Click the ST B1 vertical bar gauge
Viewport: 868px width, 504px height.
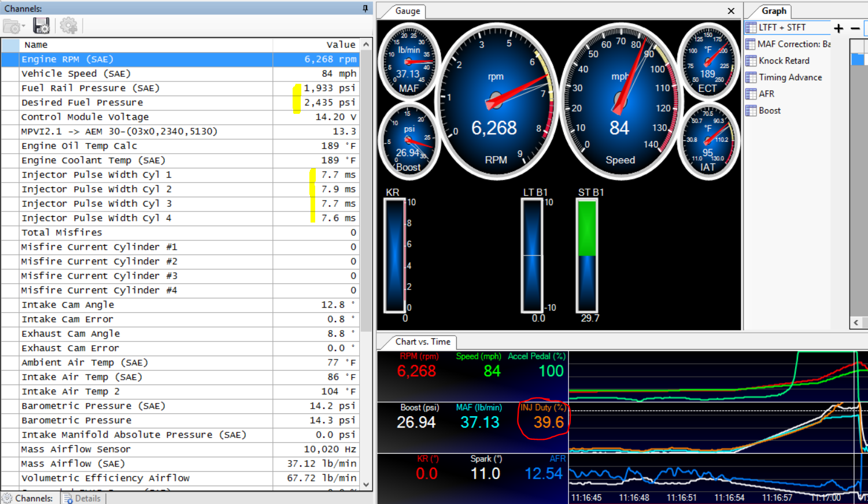[x=587, y=255]
